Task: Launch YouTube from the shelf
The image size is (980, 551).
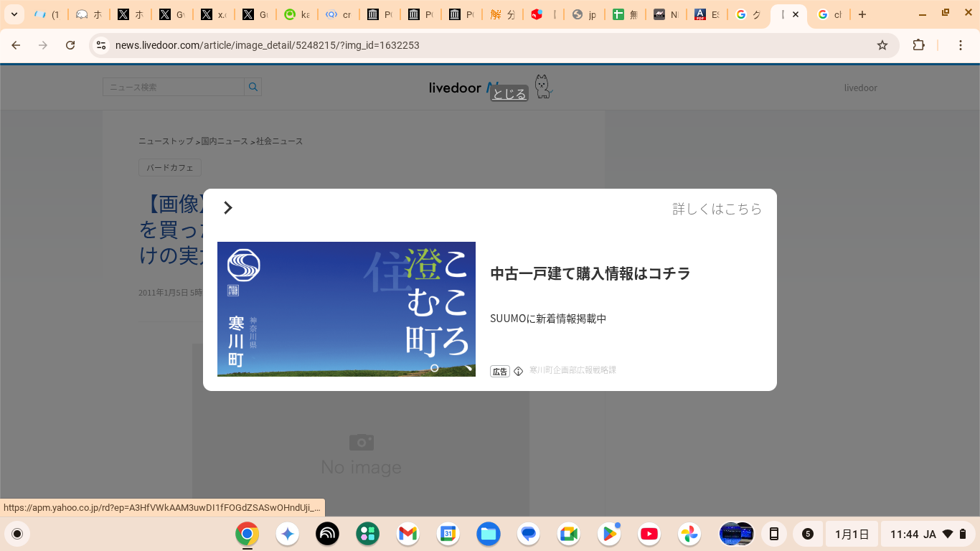Action: pyautogui.click(x=649, y=534)
